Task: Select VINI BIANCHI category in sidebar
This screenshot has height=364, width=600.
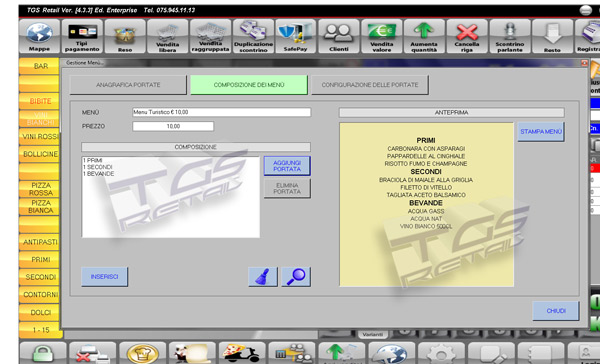Action: pos(39,119)
